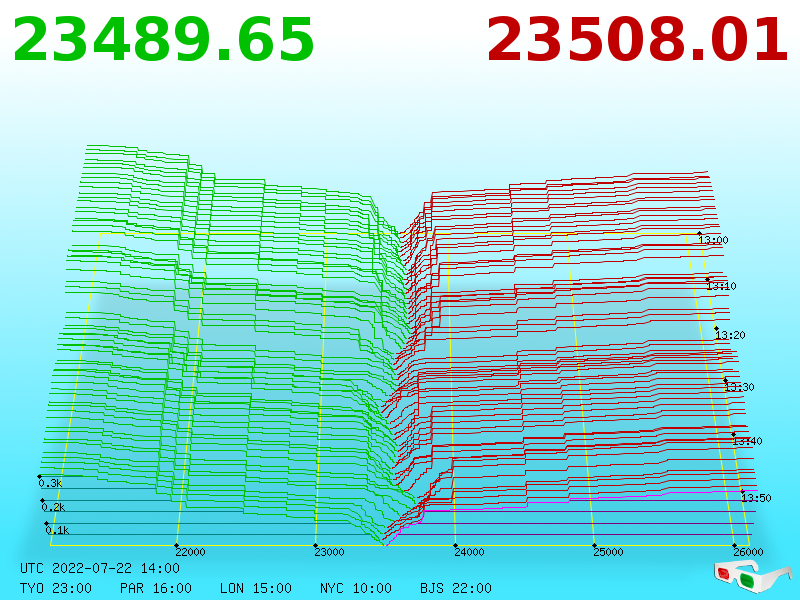This screenshot has height=600, width=800.
Task: Click the 13:50 time axis marker
Action: 756,498
